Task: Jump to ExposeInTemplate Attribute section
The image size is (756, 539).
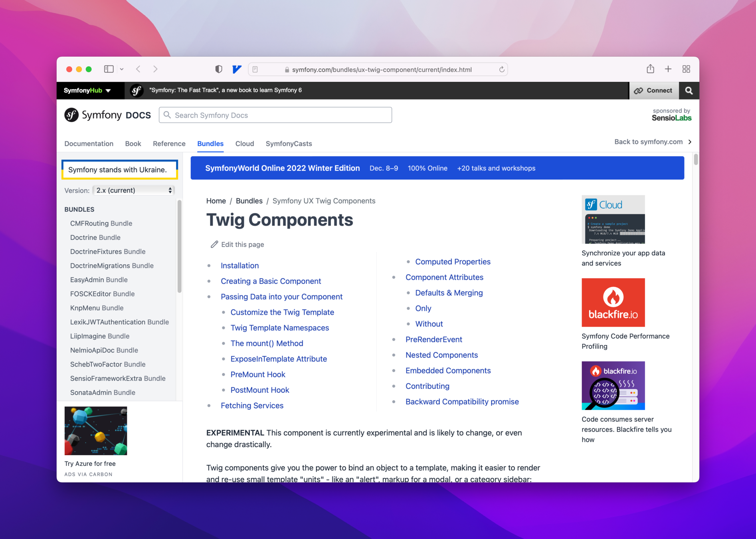Action: pyautogui.click(x=279, y=359)
